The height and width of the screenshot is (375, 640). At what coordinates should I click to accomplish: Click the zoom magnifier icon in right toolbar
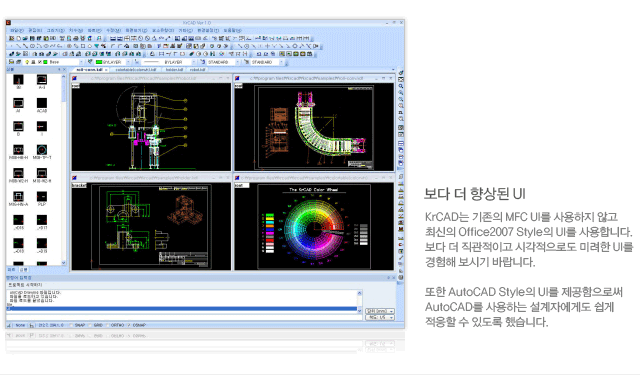(401, 86)
